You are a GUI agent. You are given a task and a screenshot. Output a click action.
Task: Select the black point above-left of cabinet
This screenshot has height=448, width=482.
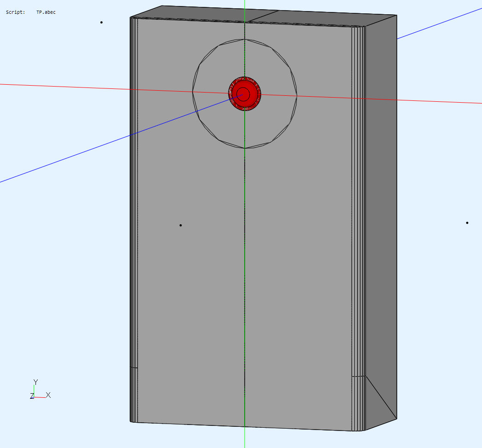[x=101, y=22]
